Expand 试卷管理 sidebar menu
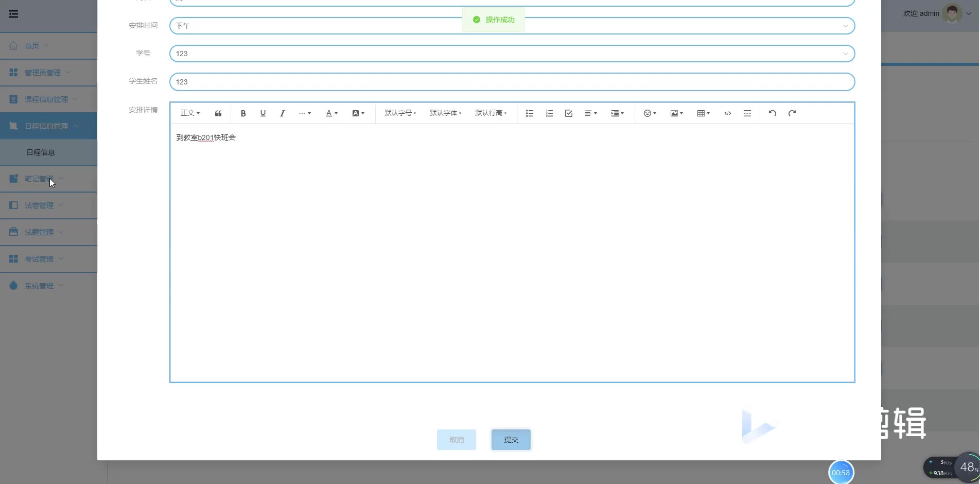 tap(48, 205)
